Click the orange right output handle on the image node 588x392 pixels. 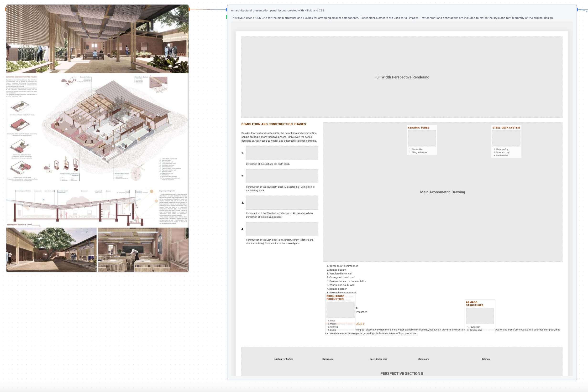189,9
